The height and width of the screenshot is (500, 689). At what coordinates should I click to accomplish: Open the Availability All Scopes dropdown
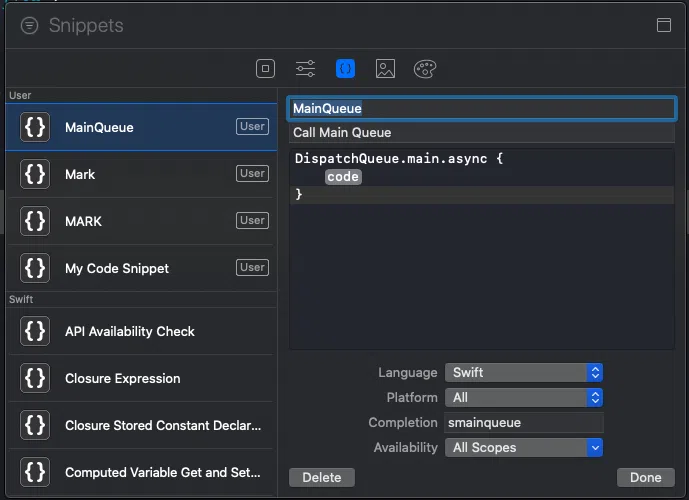tap(524, 448)
